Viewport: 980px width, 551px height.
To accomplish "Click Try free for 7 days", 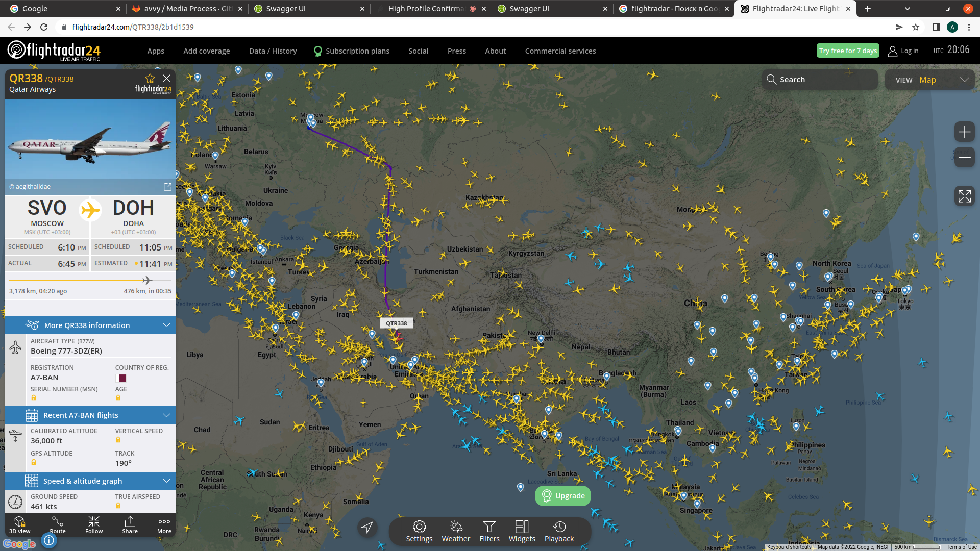I will 848,51.
